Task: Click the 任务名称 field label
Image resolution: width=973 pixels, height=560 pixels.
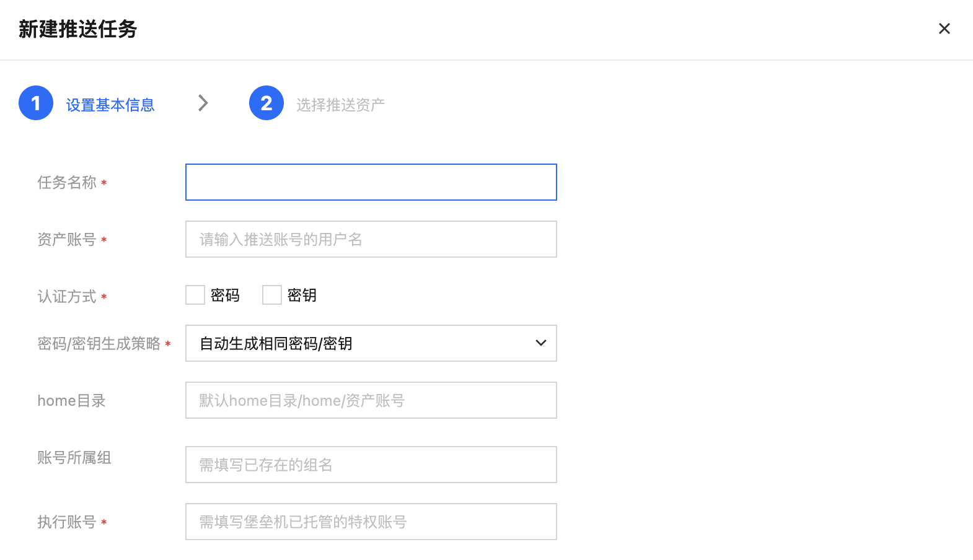Action: coord(67,183)
